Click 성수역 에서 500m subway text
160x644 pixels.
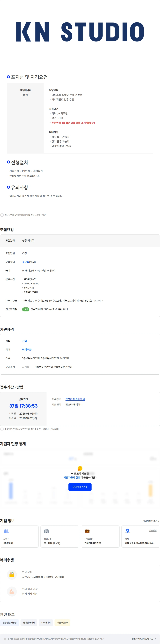49,309
